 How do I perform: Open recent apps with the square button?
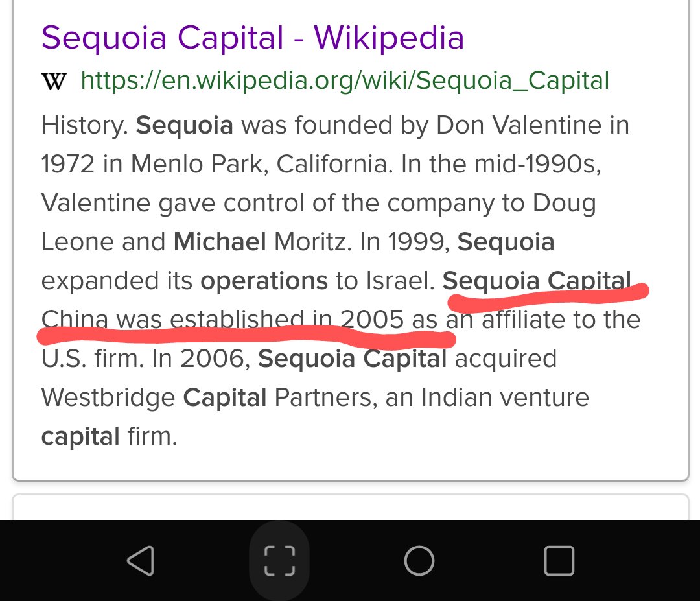click(x=559, y=561)
